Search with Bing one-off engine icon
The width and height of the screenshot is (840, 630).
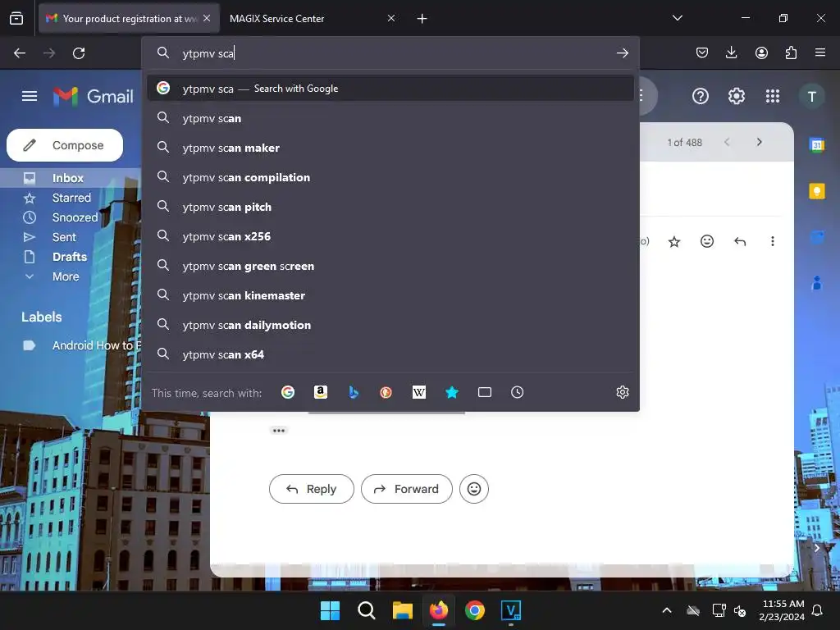[x=354, y=392]
